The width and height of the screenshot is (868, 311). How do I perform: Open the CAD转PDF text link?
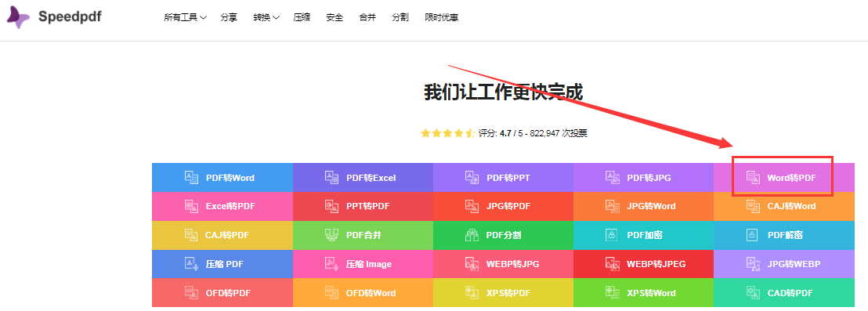coord(790,293)
